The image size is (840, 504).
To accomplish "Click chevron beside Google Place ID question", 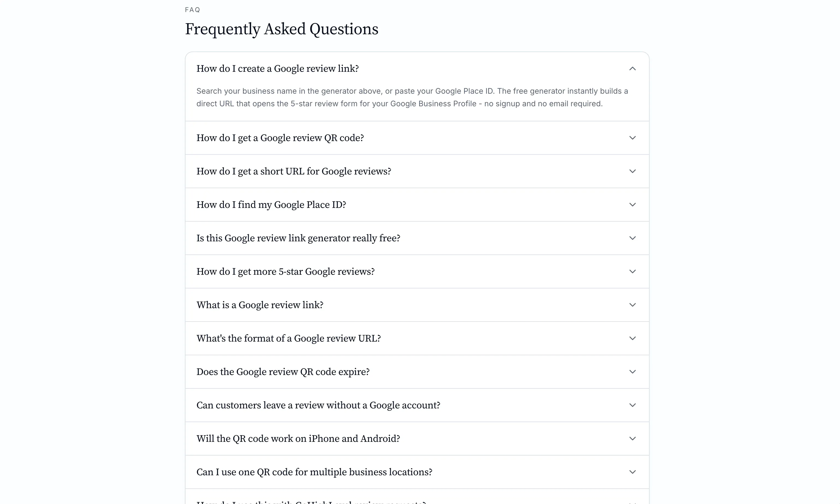I will pos(632,204).
